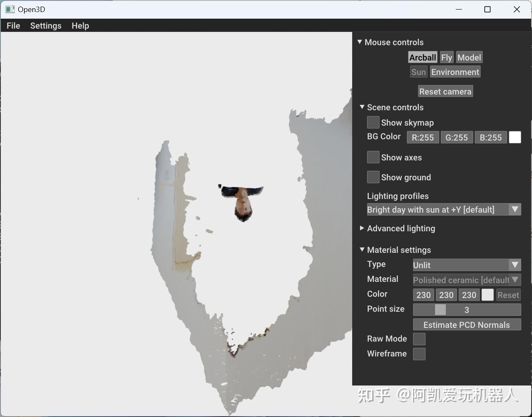Enable Raw Mode
Image resolution: width=532 pixels, height=417 pixels.
[x=419, y=339]
